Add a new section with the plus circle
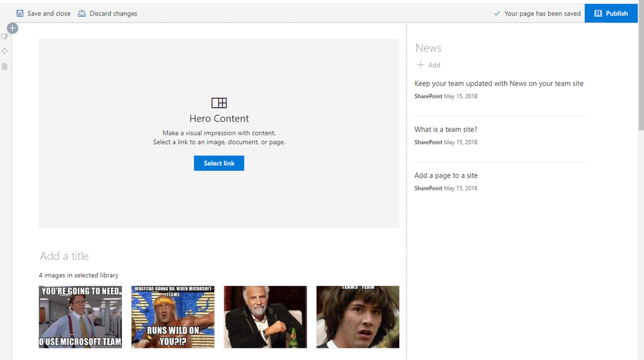This screenshot has width=644, height=360. point(12,28)
